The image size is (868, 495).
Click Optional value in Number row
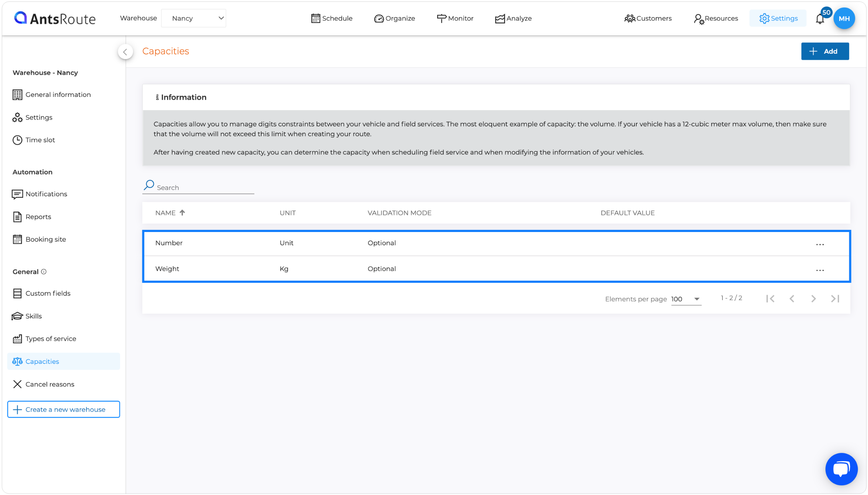[x=382, y=243]
